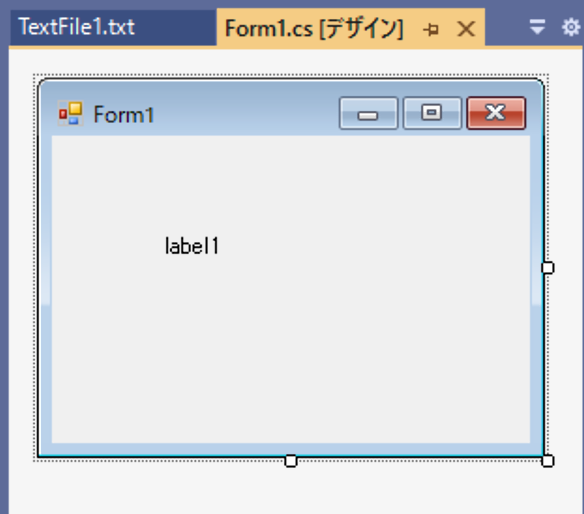Click the Form1 title bar app icon

pyautogui.click(x=70, y=113)
